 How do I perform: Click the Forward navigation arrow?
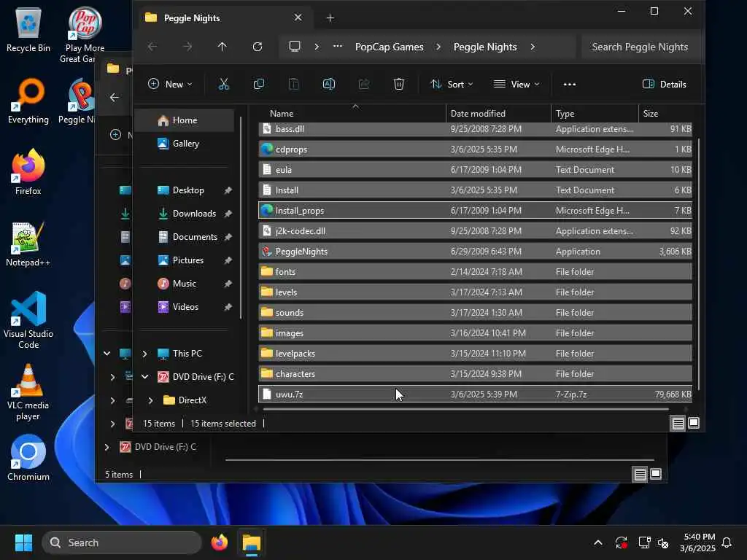pyautogui.click(x=187, y=47)
